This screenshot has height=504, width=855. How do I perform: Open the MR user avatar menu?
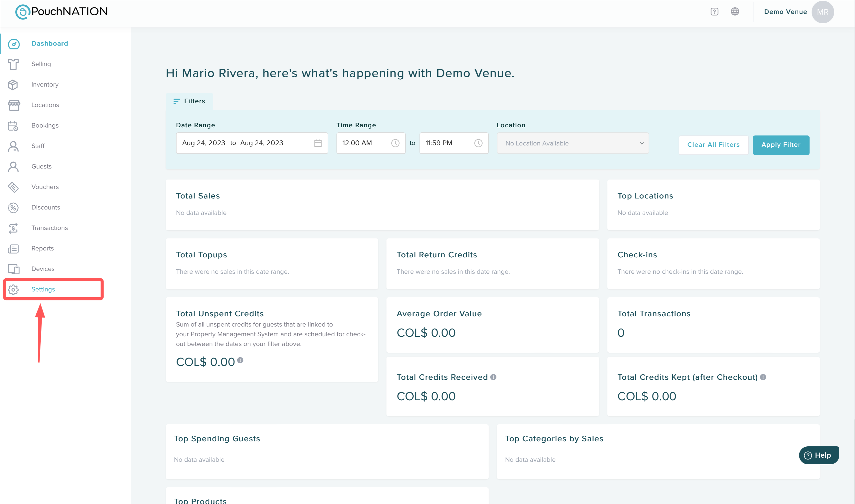tap(822, 12)
